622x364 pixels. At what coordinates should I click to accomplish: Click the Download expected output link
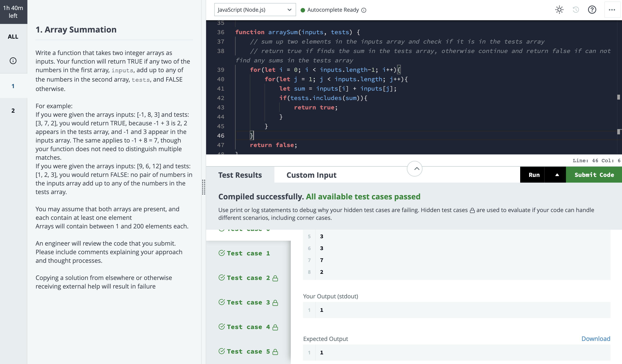tap(596, 339)
